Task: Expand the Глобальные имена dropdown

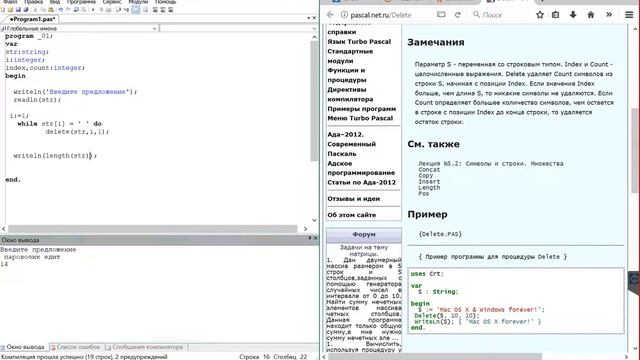Action: (x=154, y=28)
